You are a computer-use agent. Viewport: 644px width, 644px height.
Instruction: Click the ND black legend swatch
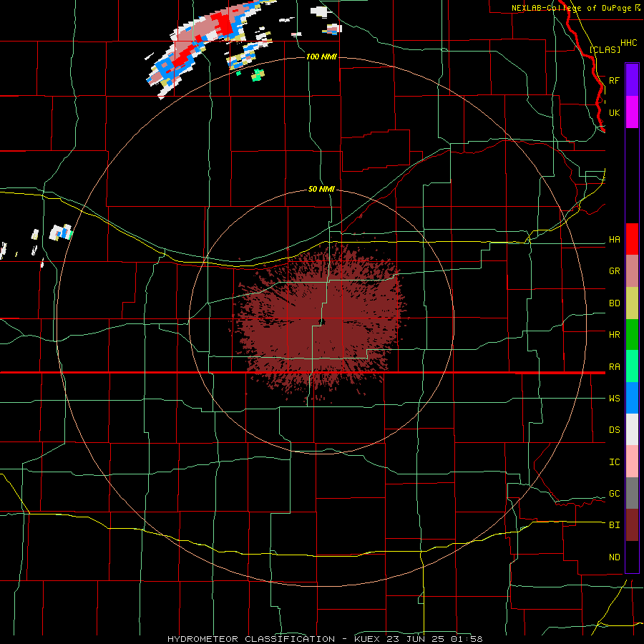[632, 557]
